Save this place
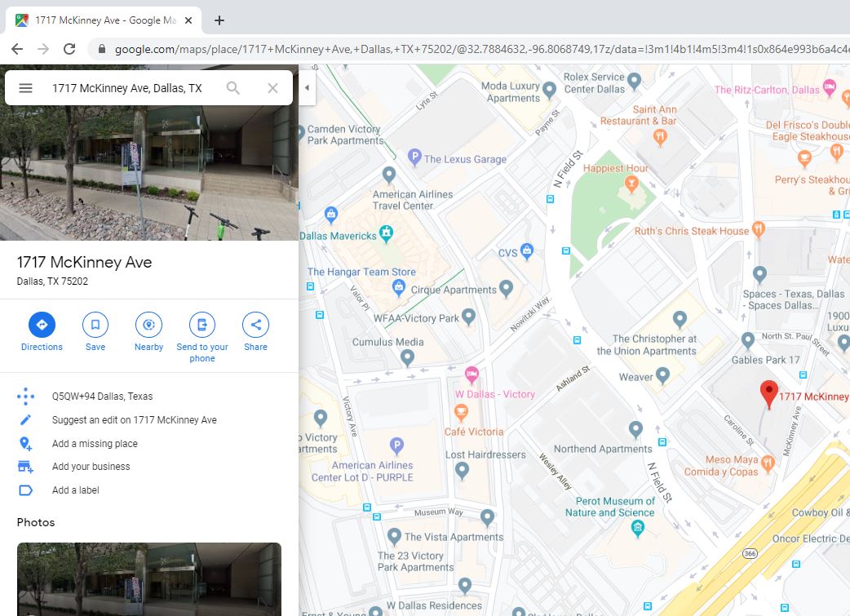 (x=95, y=332)
